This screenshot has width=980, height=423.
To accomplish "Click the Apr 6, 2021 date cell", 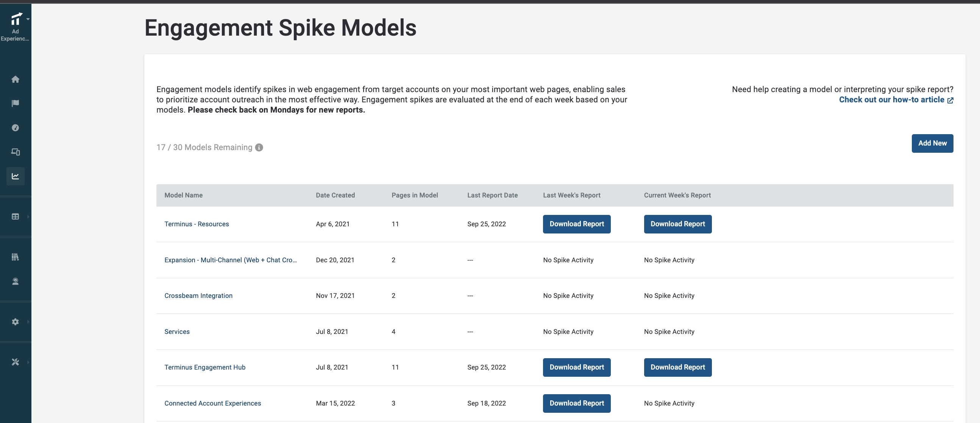I will click(x=332, y=224).
